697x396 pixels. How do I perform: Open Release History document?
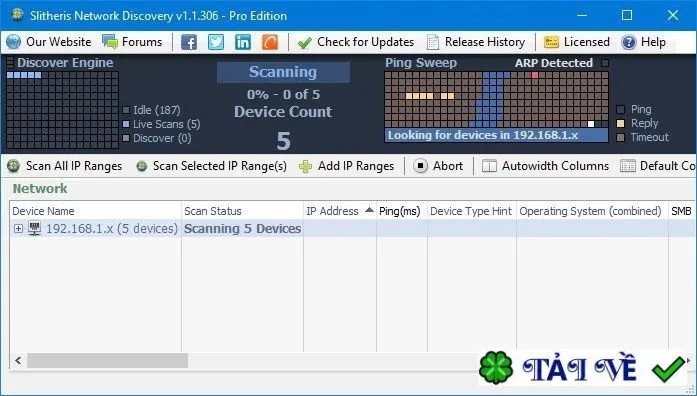[476, 42]
